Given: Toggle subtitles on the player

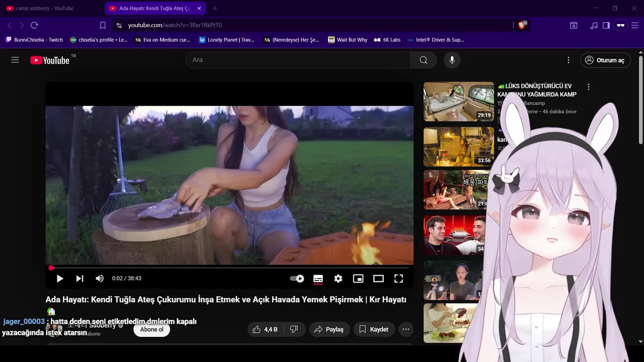Looking at the screenshot, I should pyautogui.click(x=318, y=278).
